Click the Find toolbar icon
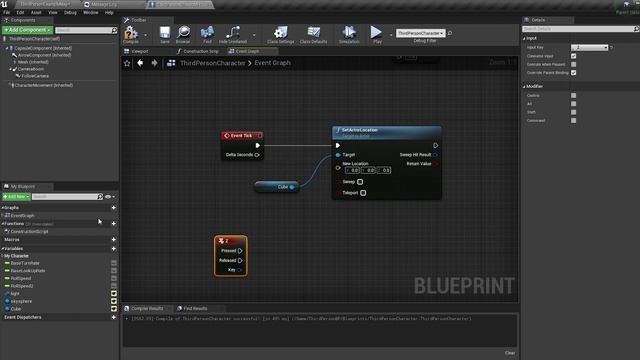The image size is (640, 360). tap(207, 34)
